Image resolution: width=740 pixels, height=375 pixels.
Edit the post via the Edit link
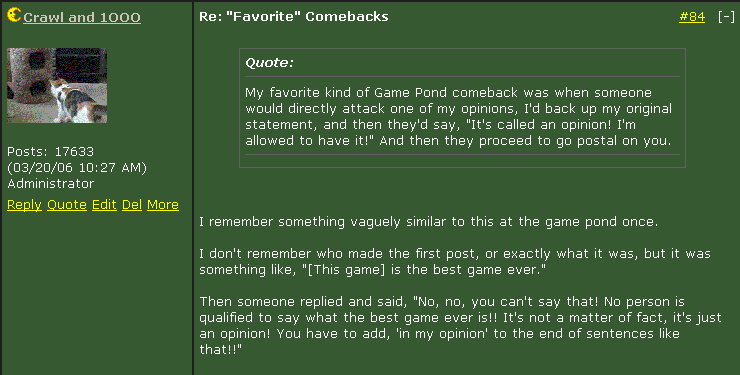click(x=104, y=205)
